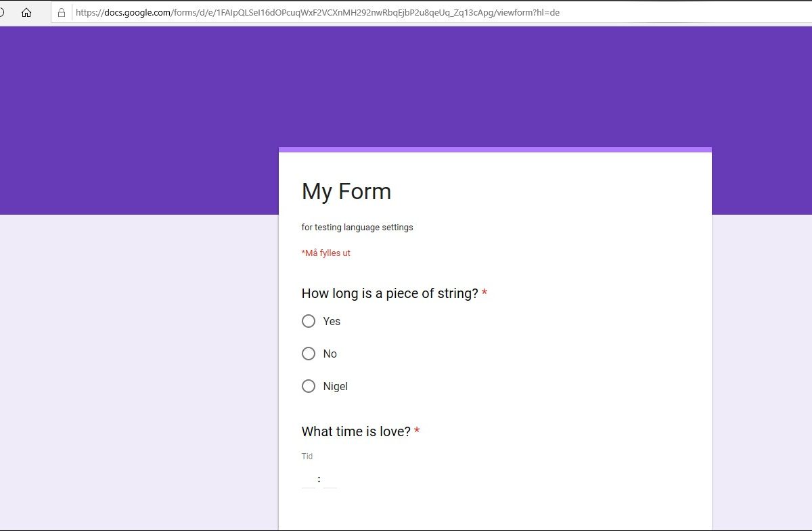This screenshot has width=812, height=531.
Task: Click the Tid label above time fields
Action: click(x=307, y=456)
